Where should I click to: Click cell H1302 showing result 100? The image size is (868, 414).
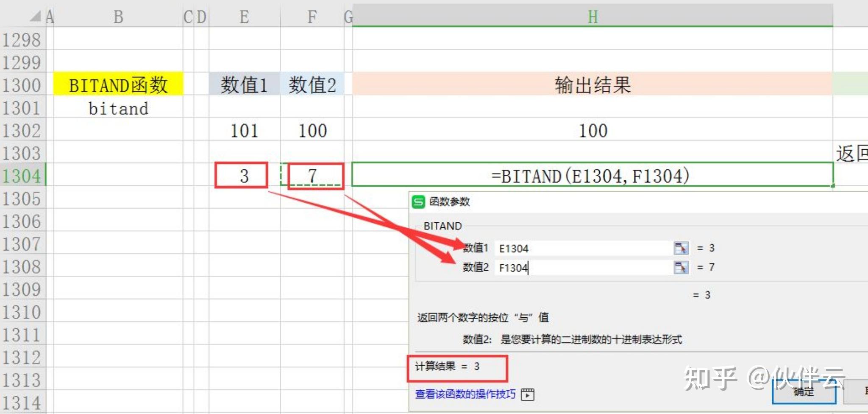593,130
